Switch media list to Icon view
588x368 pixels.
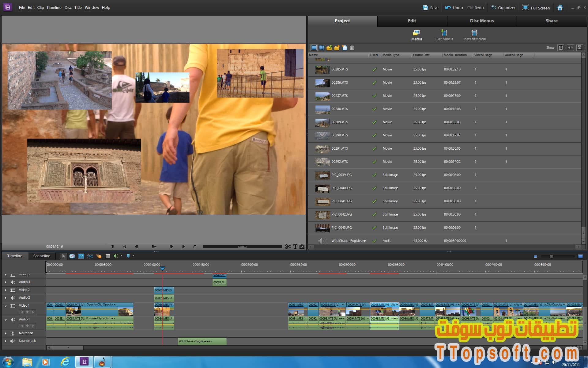click(x=321, y=48)
